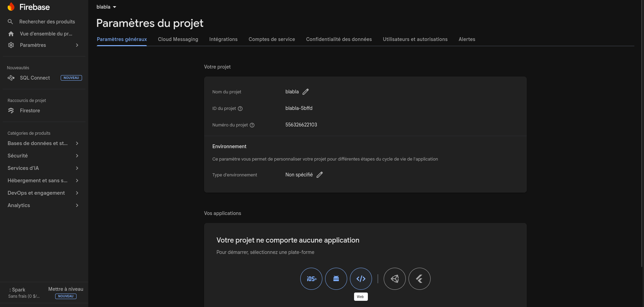Open help for ID du projet
The height and width of the screenshot is (307, 644).
[x=240, y=109]
